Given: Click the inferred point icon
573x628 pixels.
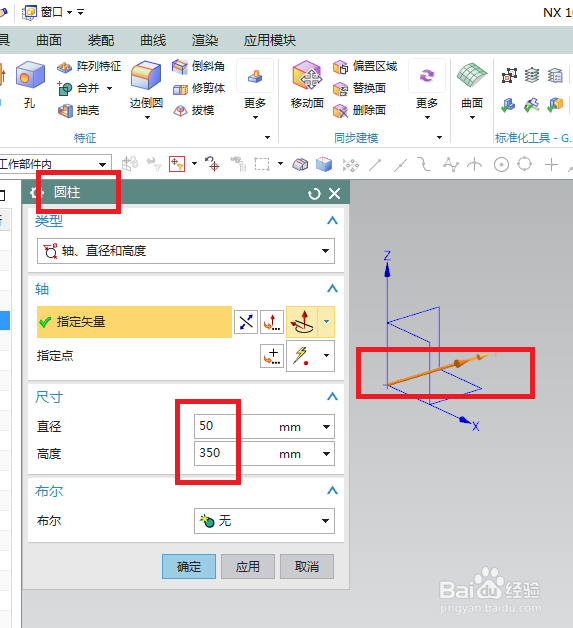Looking at the screenshot, I should [x=302, y=356].
